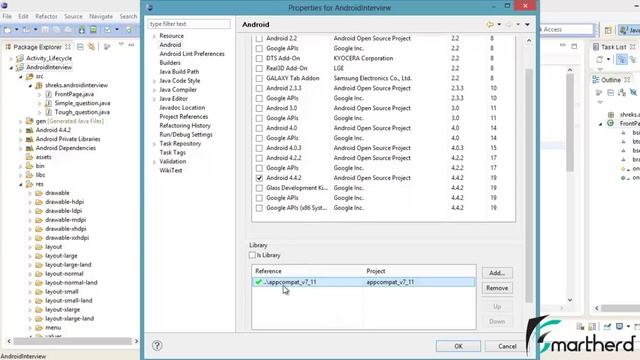Expand the Java Editor category

click(154, 99)
